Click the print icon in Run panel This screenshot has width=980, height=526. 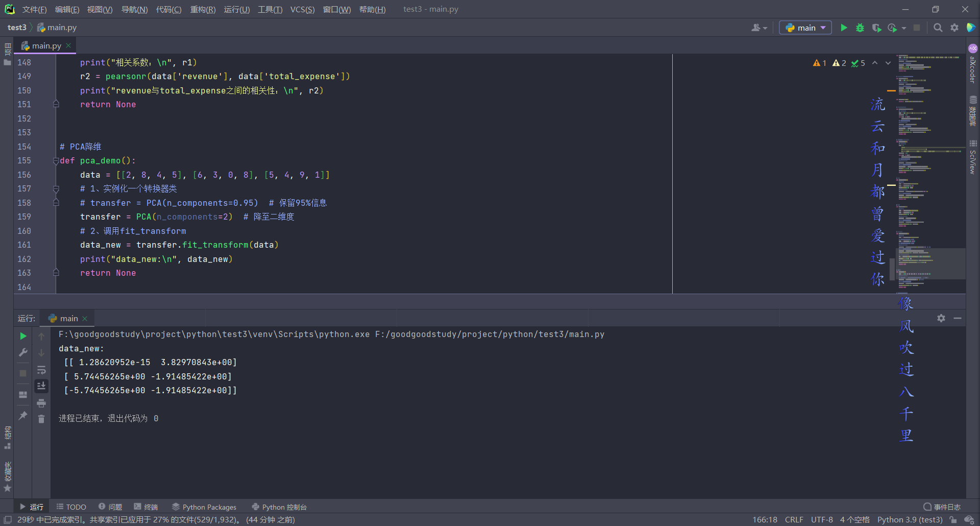41,403
